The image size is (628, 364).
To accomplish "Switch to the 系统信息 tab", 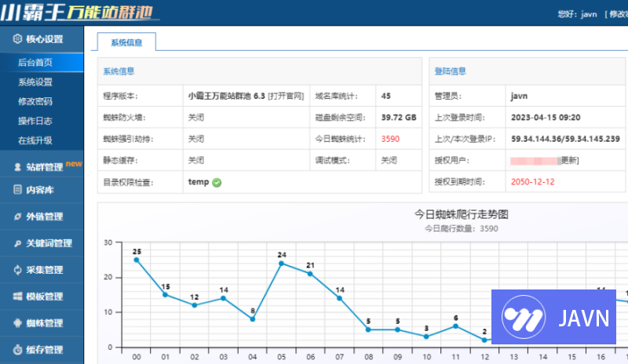I will 126,43.
